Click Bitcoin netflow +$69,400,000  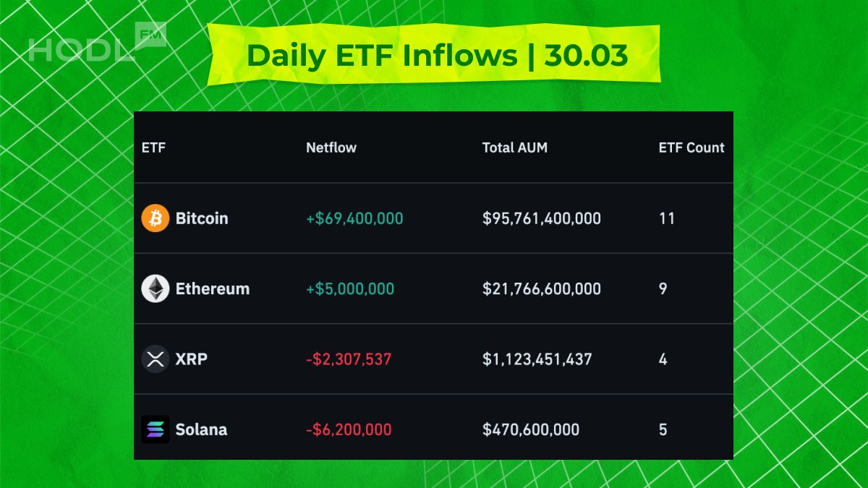click(354, 218)
